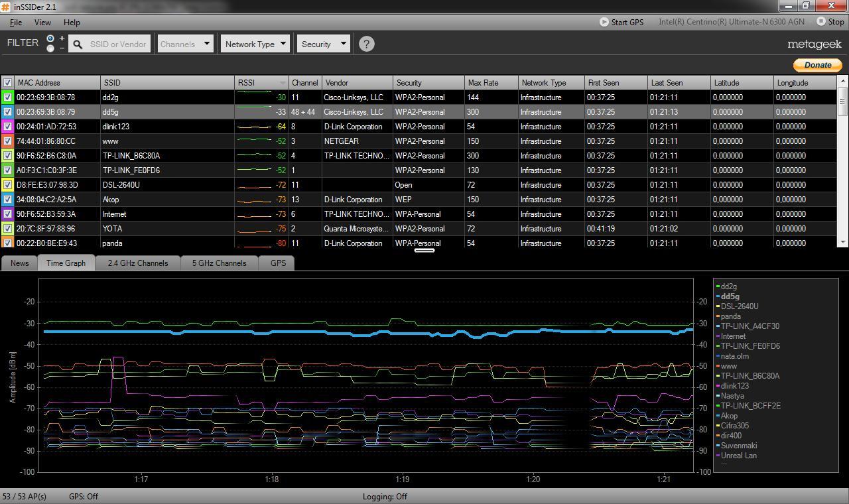Click the search magnifier icon in filter
Viewport: 849px width, 504px height.
coord(78,44)
